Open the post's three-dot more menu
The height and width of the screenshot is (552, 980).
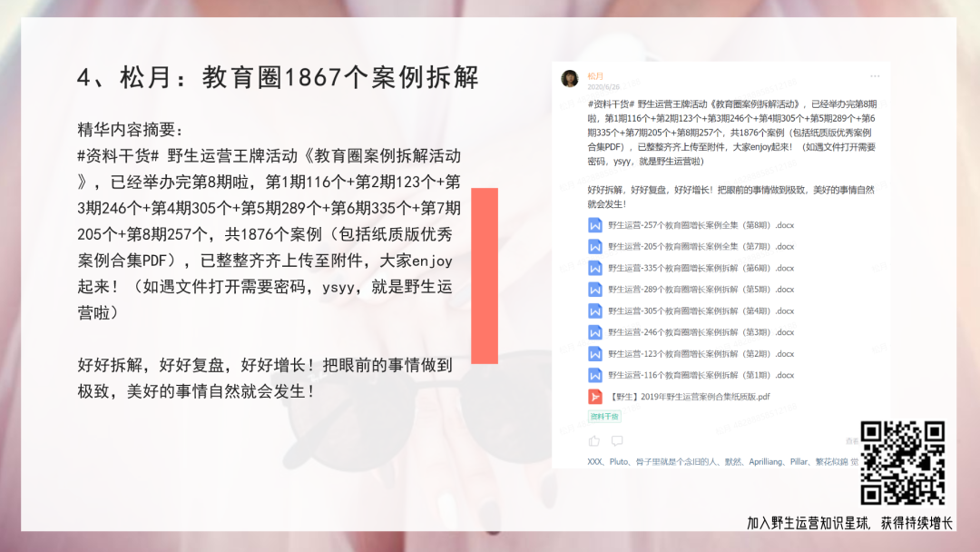[875, 76]
